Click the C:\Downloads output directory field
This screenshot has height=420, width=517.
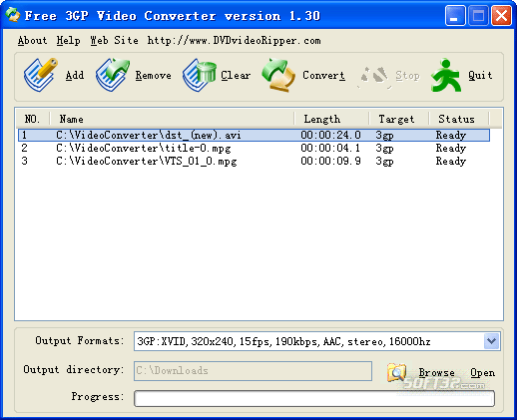pos(253,371)
